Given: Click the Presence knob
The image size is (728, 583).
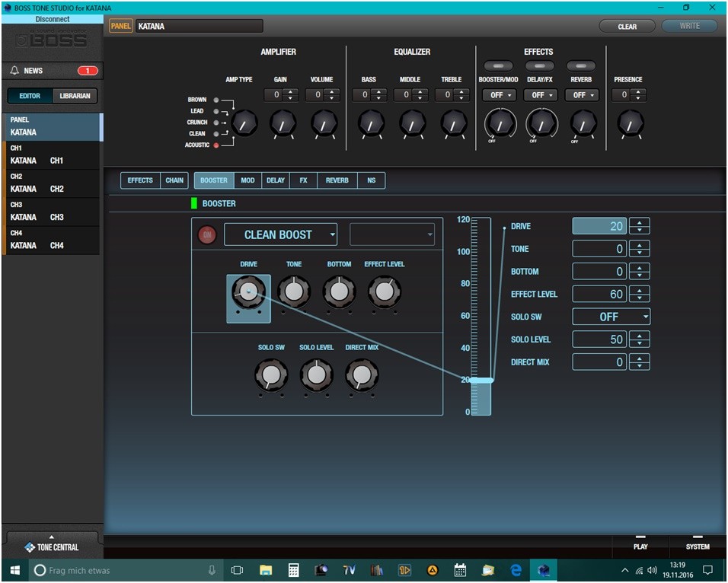Looking at the screenshot, I should coord(631,123).
